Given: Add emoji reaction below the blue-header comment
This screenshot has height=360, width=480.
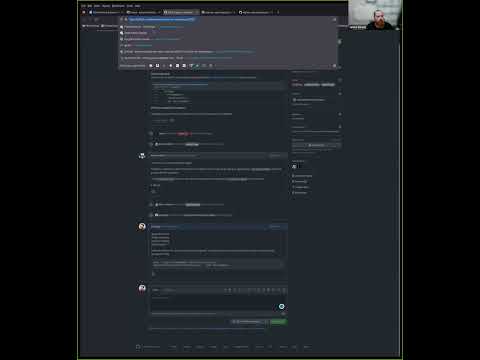Looking at the screenshot, I should coord(154,274).
